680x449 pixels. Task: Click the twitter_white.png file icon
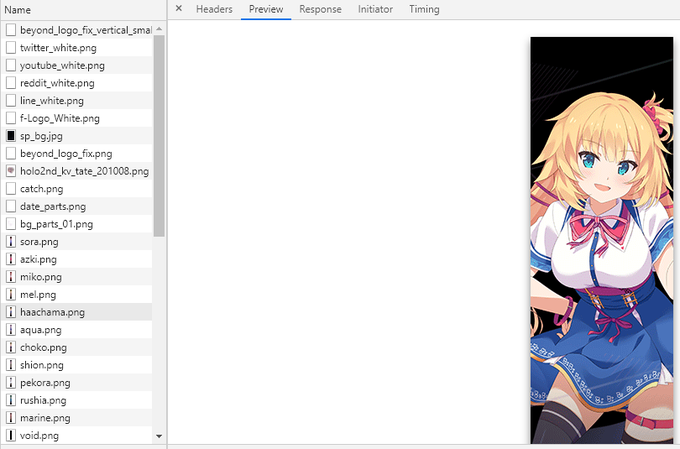click(11, 48)
